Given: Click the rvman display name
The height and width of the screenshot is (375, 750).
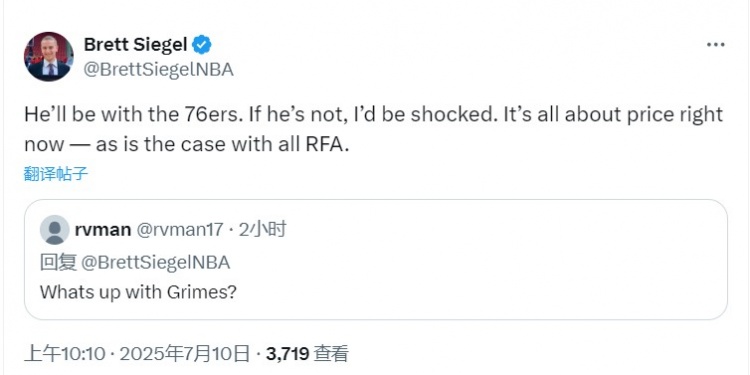Looking at the screenshot, I should click(x=103, y=230).
